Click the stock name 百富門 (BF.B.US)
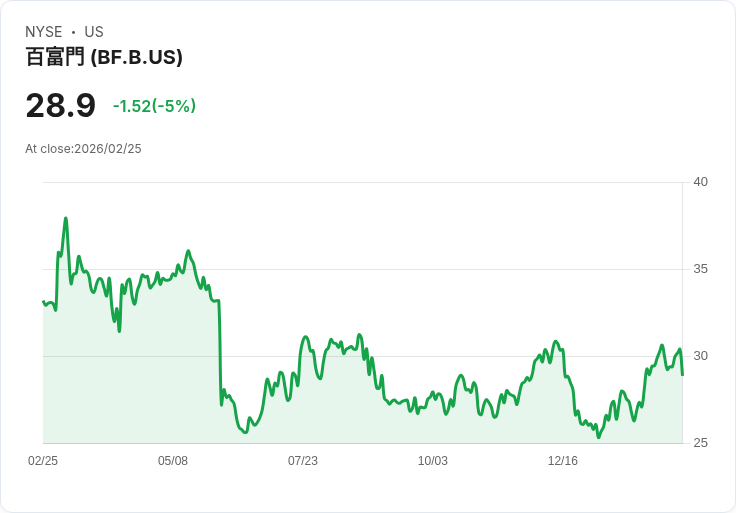The width and height of the screenshot is (736, 513). 104,57
